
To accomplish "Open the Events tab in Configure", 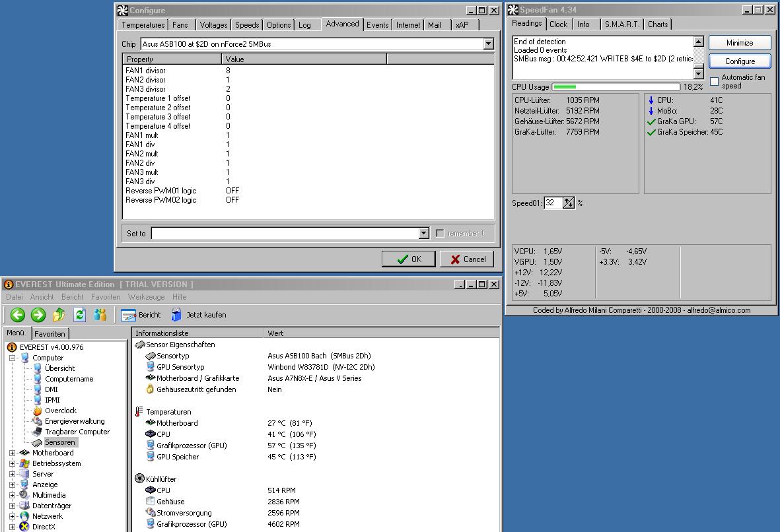I will click(378, 25).
